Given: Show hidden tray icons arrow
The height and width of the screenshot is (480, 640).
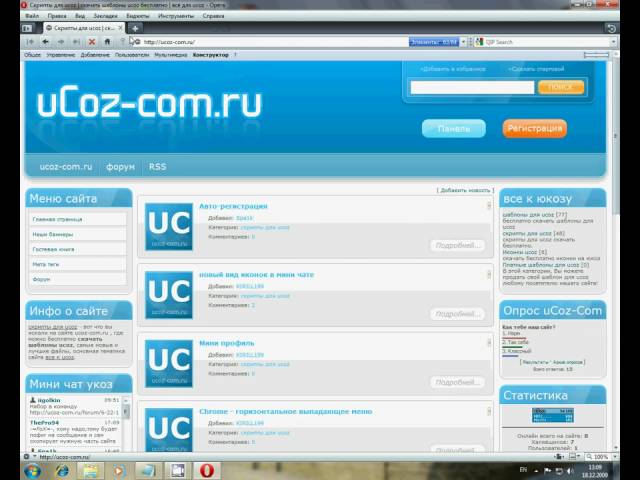Looking at the screenshot, I should point(536,471).
